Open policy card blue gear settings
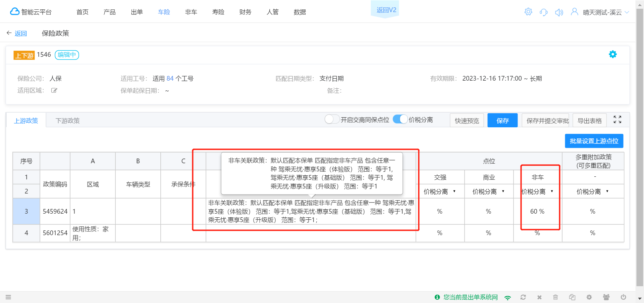Viewport: 644px width, 303px height. point(613,54)
